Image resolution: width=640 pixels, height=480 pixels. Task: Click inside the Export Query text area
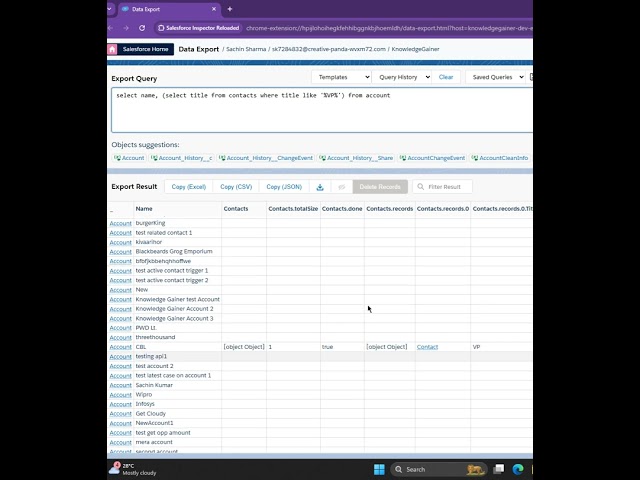pyautogui.click(x=322, y=110)
